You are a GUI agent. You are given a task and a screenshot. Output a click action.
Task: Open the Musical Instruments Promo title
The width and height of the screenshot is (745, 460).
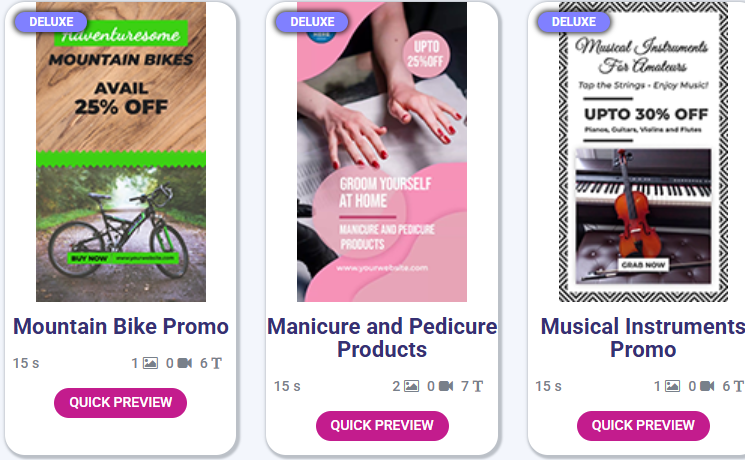coord(643,338)
